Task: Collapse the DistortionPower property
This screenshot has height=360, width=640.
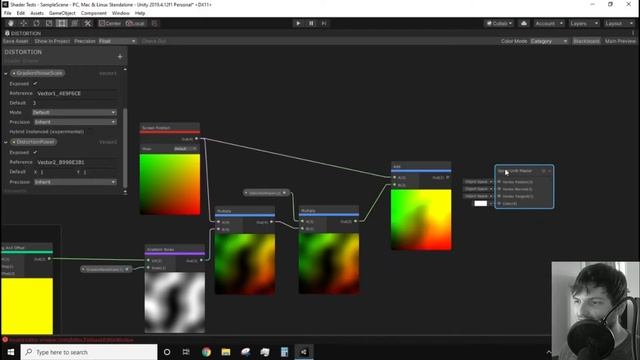Action: [x=6, y=142]
